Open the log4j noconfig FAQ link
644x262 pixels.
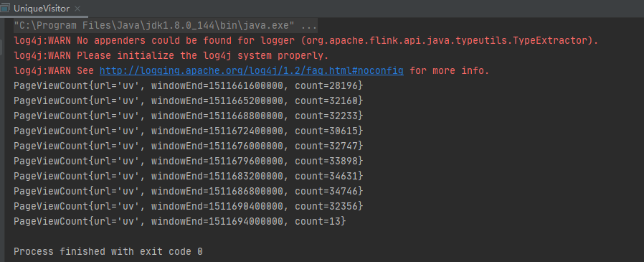tap(251, 71)
